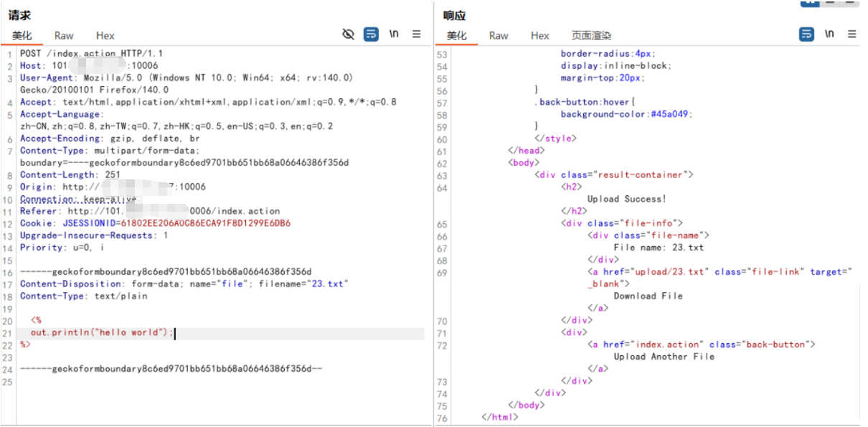Switch request view to the Hex tab

105,36
